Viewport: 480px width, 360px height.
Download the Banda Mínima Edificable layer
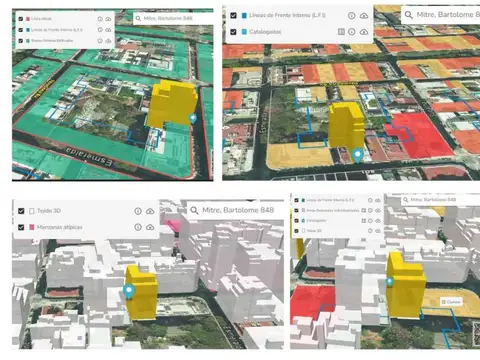coord(108,41)
